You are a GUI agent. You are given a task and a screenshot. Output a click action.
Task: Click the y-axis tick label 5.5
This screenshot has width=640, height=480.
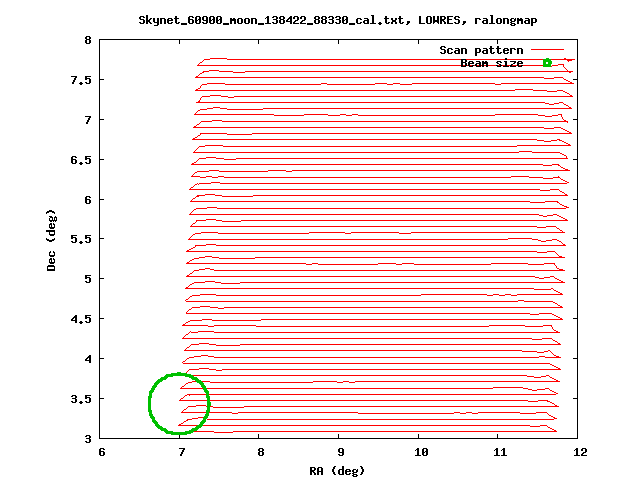pyautogui.click(x=81, y=239)
